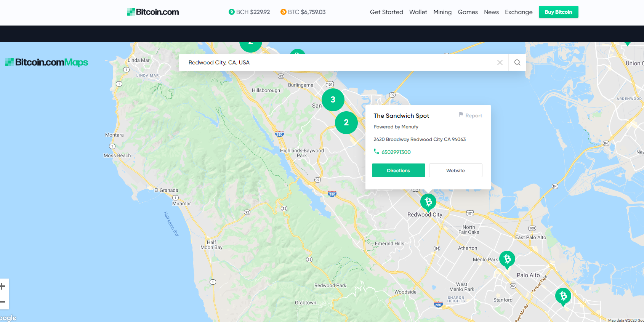Click the magnifying glass search icon
Screen dimensions: 644x322
pyautogui.click(x=517, y=62)
